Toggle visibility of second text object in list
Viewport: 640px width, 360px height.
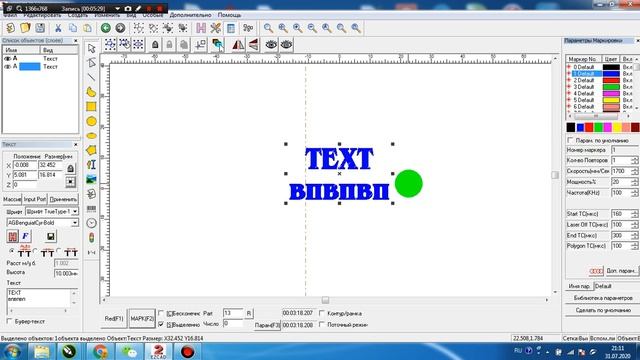coord(7,67)
